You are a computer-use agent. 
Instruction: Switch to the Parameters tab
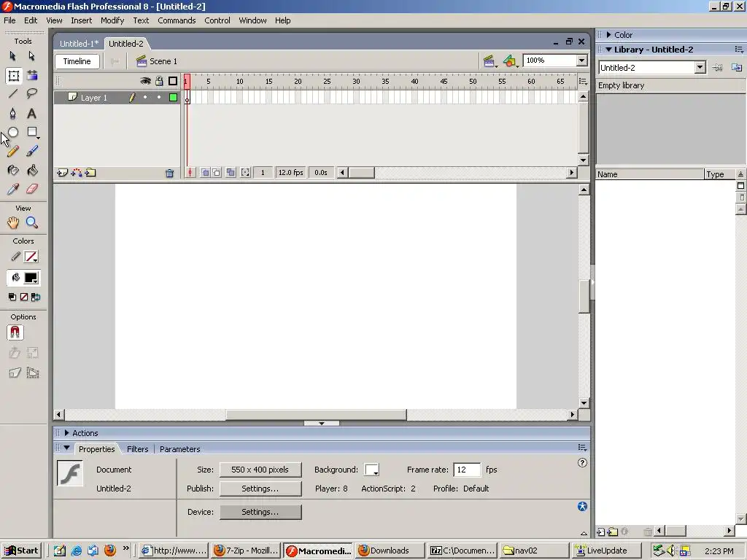[x=179, y=449]
